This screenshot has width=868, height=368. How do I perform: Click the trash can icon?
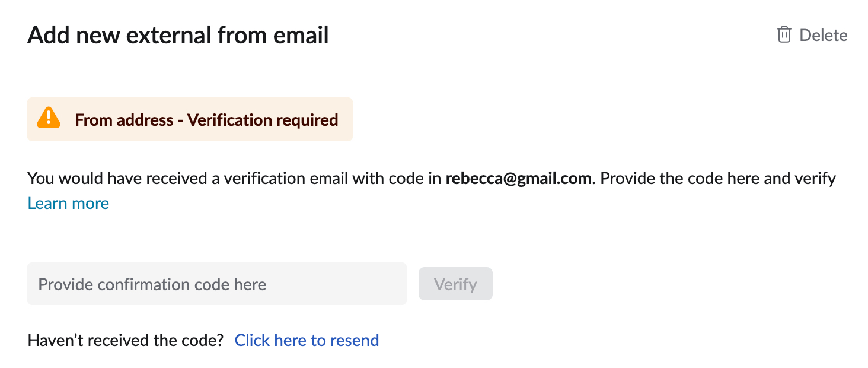point(784,34)
